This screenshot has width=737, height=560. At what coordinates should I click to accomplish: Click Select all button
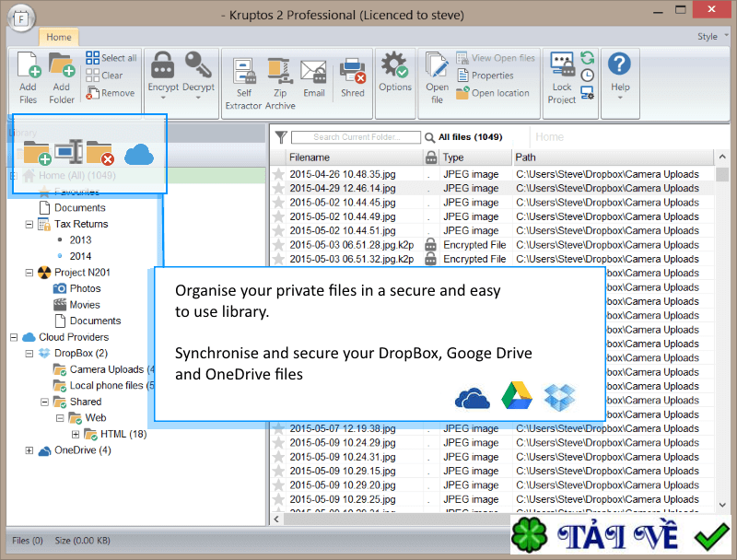[111, 58]
